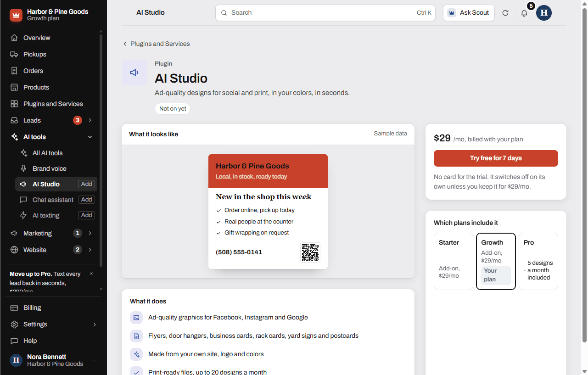
Task: Click the QR code on the sample card
Action: coord(310,252)
